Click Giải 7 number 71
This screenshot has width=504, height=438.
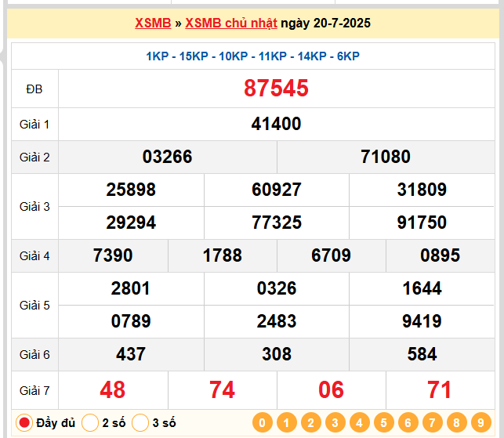click(x=440, y=390)
